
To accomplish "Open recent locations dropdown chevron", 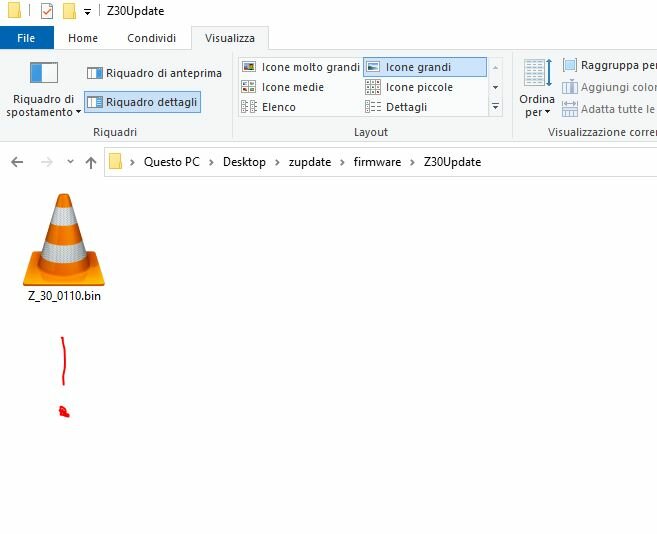I will click(70, 161).
